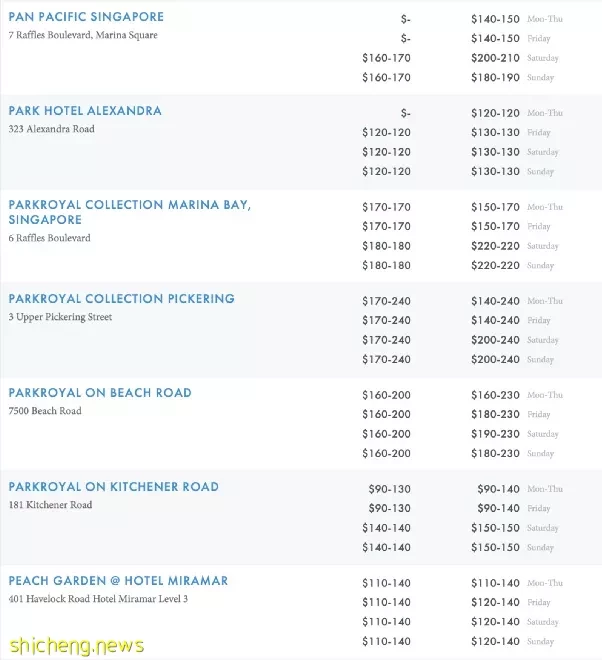
Task: Click the 181 Kitchener Road address
Action: [x=50, y=505]
